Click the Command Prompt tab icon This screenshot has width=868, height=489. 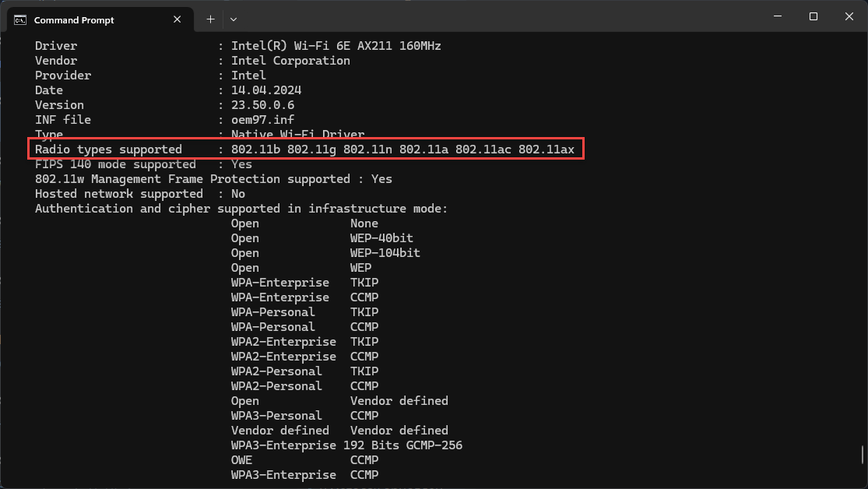coord(21,19)
